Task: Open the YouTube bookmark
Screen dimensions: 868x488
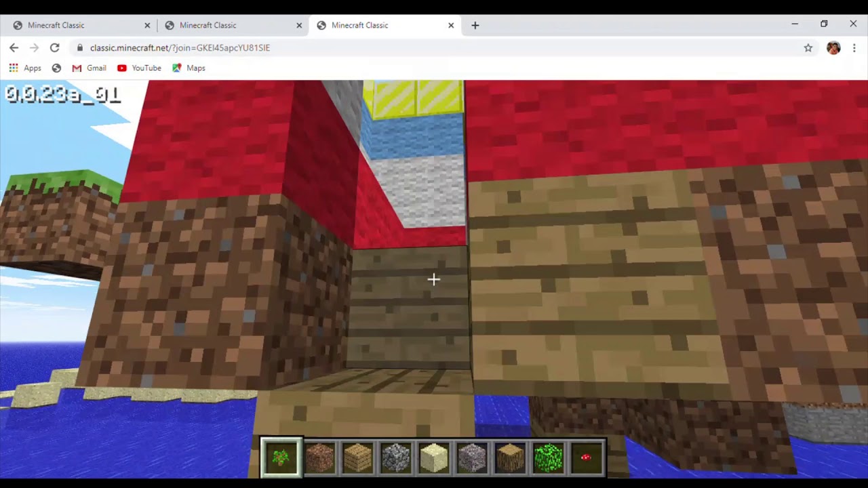Action: (139, 68)
